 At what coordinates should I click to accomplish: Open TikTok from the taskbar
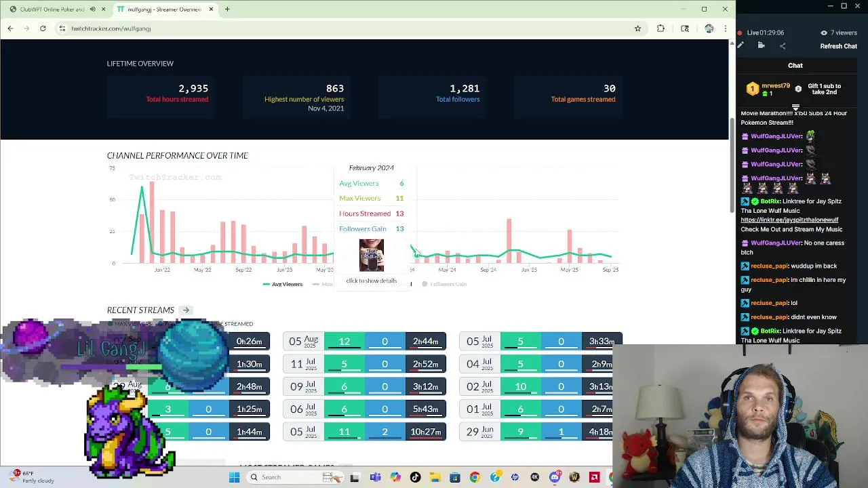(x=415, y=477)
